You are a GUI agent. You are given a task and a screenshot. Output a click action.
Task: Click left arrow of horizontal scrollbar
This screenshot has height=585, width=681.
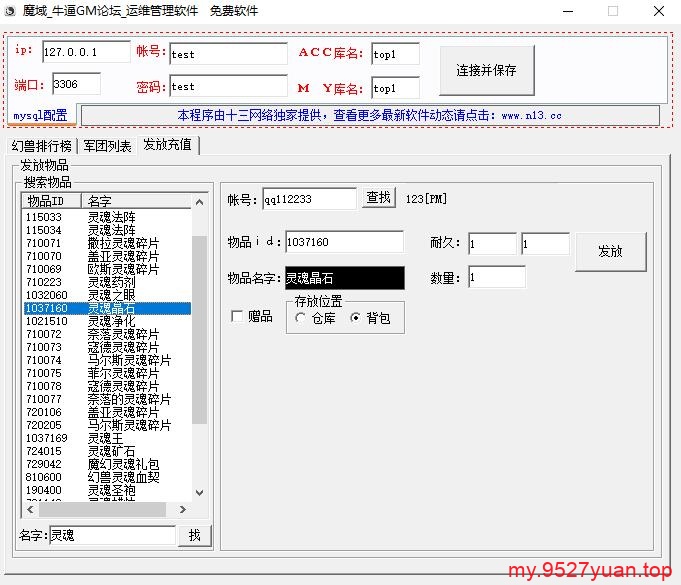point(30,509)
